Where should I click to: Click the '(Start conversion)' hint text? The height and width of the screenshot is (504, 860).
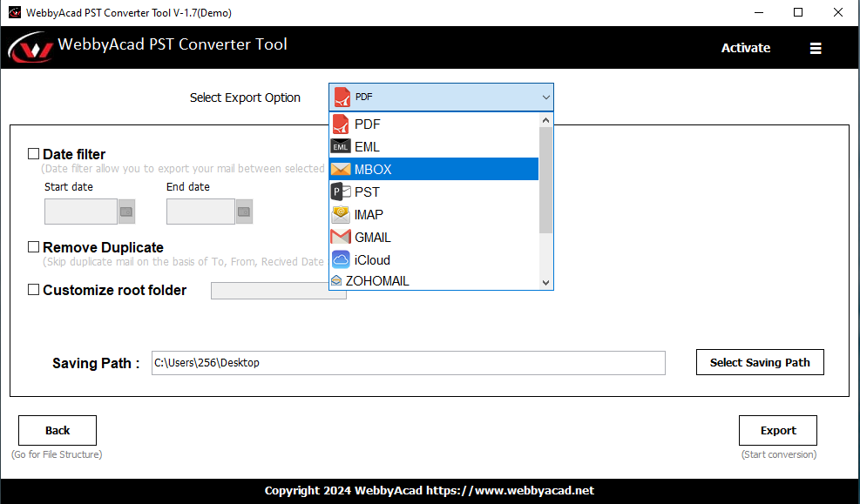click(779, 454)
